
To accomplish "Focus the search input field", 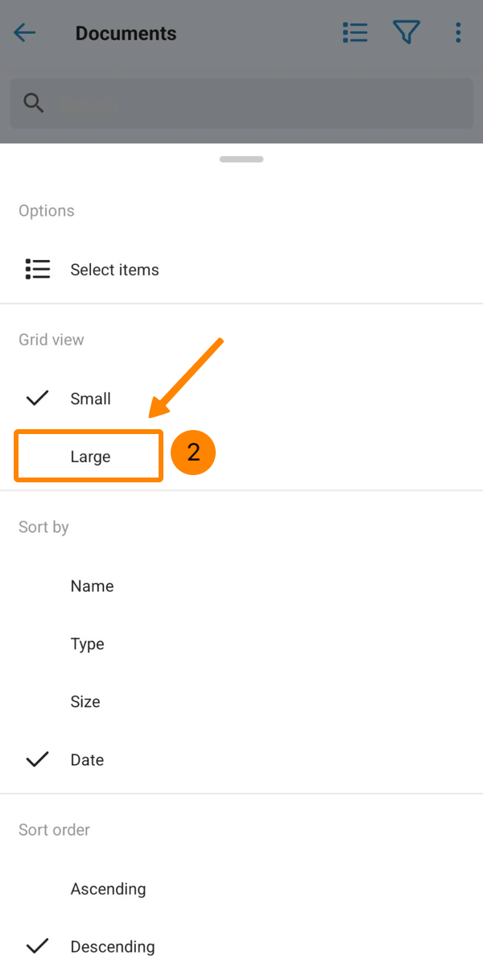I will click(258, 103).
